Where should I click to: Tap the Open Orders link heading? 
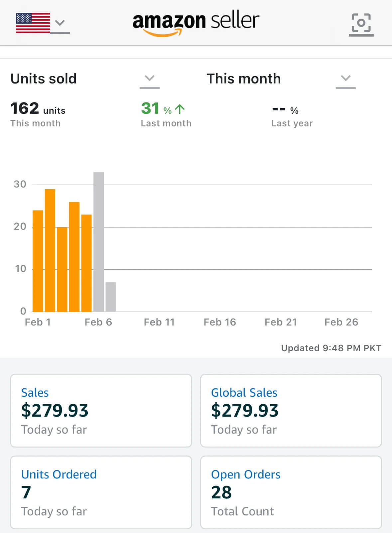[x=246, y=475]
